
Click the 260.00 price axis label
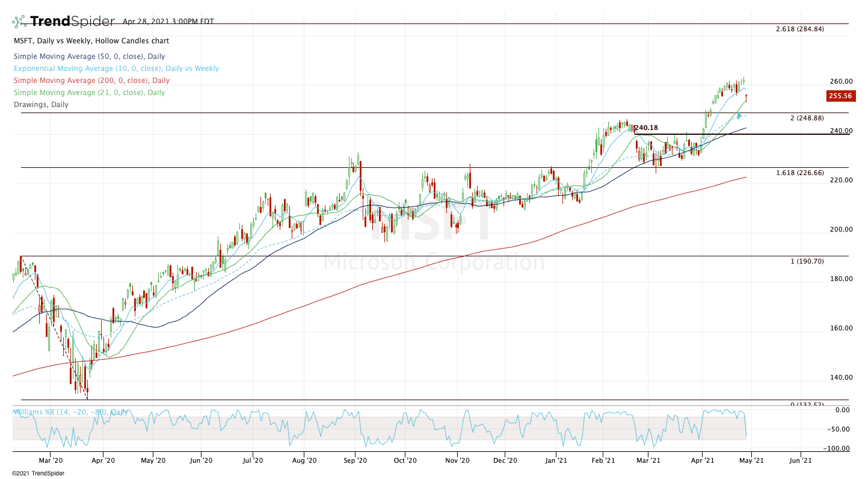coord(842,81)
